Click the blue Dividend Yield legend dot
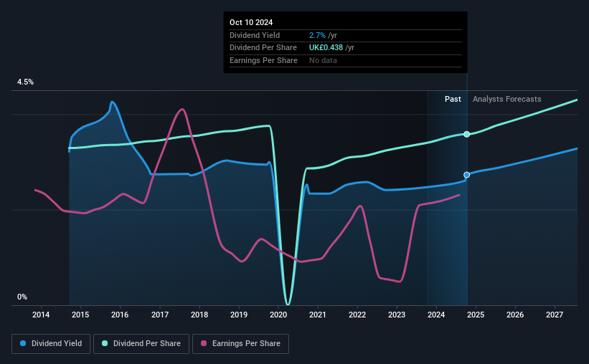This screenshot has height=364, width=589. tap(23, 343)
